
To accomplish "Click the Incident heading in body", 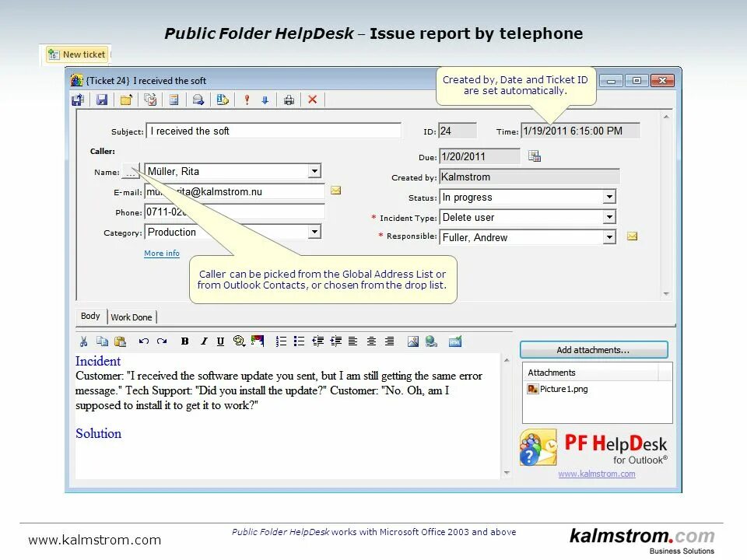I will click(x=98, y=361).
